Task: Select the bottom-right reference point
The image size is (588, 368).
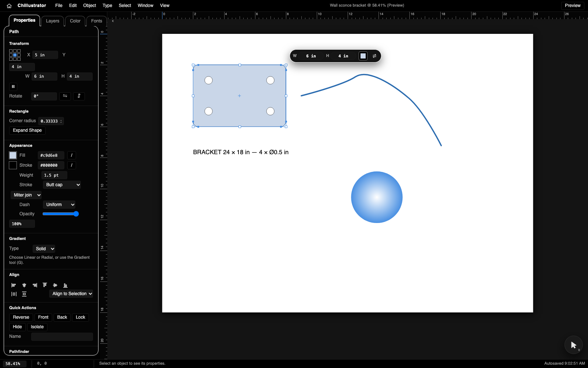Action: (x=19, y=59)
